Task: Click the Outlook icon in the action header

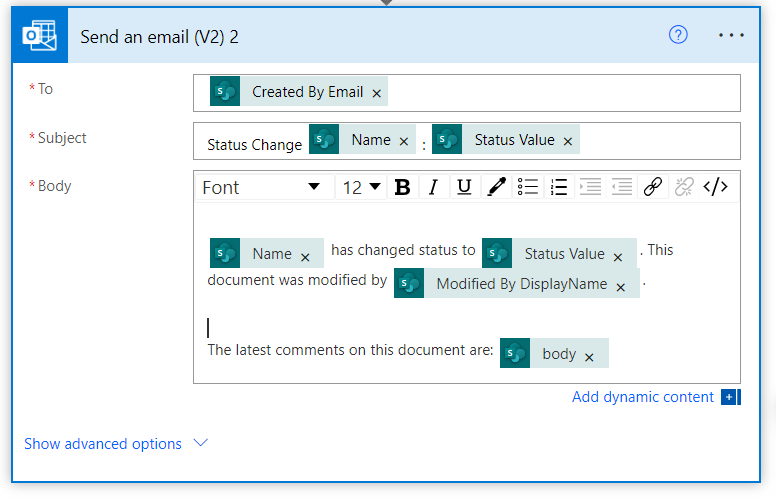Action: click(x=40, y=35)
